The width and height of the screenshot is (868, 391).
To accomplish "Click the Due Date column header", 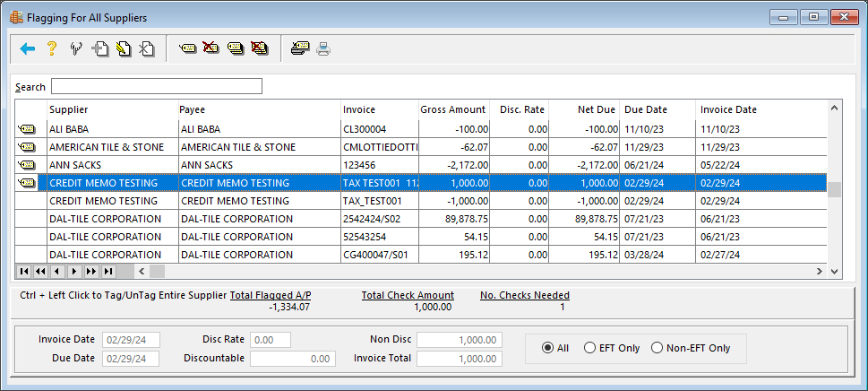I will click(657, 109).
